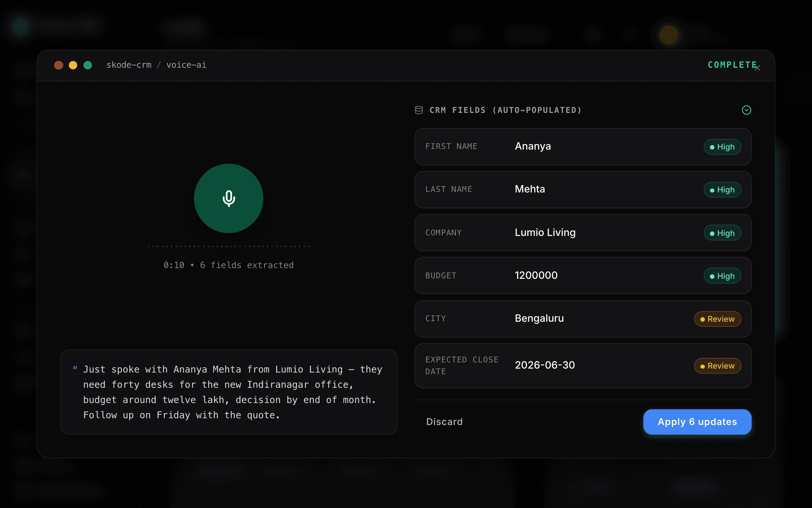Screen dimensions: 812x508
Task: Click the database icon beside CRM Fields
Action: coord(419,110)
